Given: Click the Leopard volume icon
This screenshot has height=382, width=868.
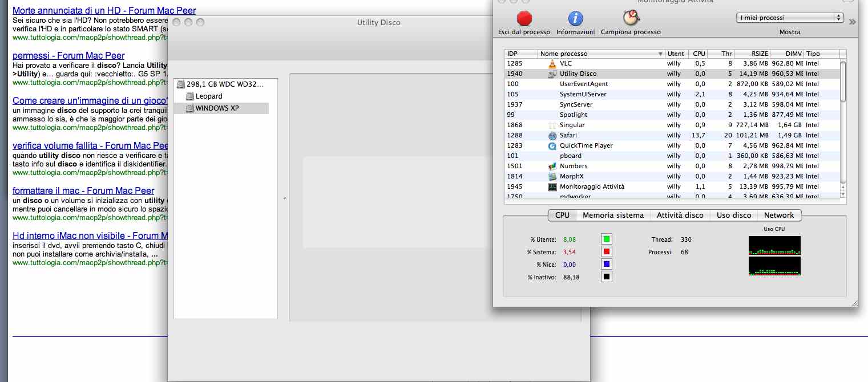Looking at the screenshot, I should click(x=190, y=96).
